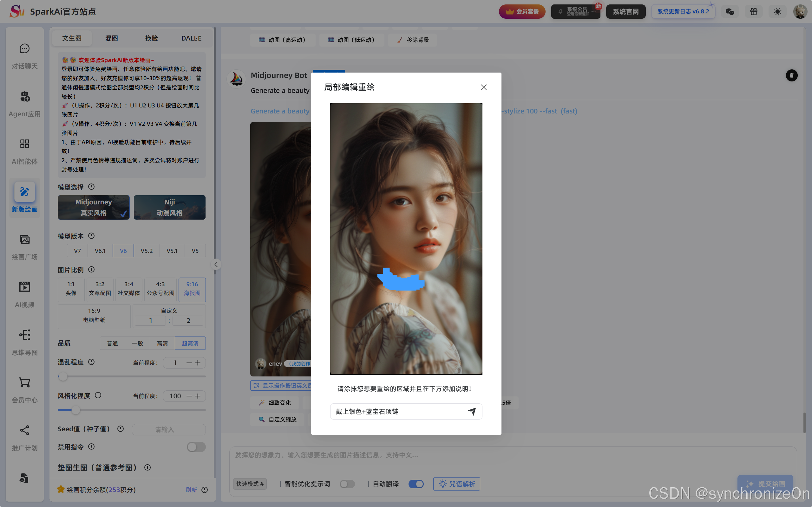Toggle light/dark theme sun icon
Image resolution: width=812 pixels, height=507 pixels.
point(777,12)
